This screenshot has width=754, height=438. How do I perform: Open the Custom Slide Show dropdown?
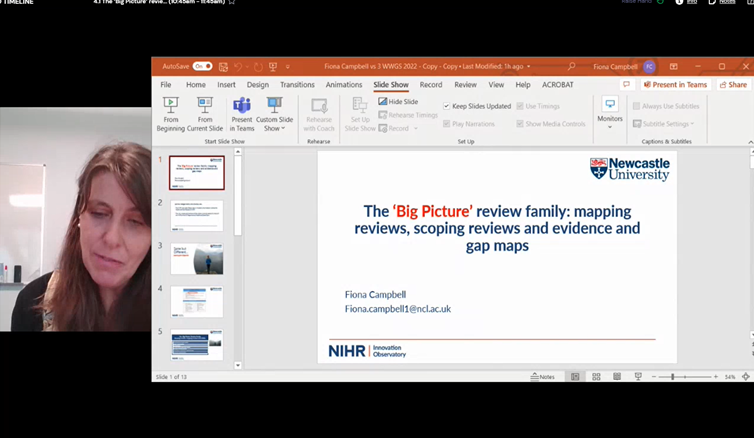tap(275, 114)
